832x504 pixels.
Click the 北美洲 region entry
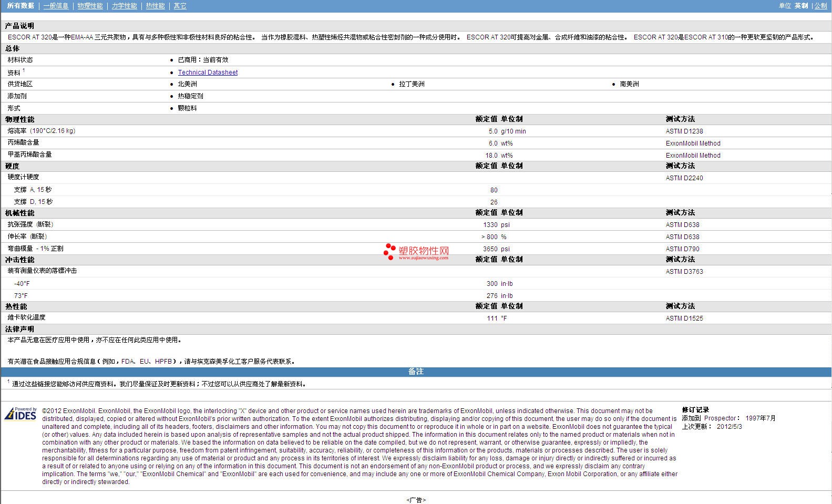point(187,84)
